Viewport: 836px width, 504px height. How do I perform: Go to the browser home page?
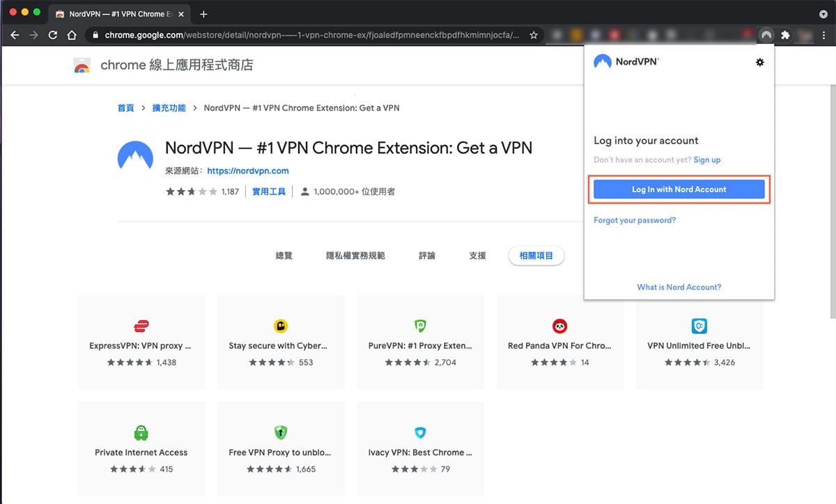pos(72,35)
